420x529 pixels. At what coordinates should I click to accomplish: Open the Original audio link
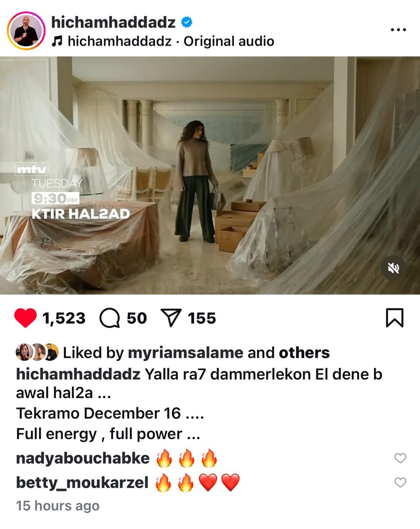click(x=229, y=41)
